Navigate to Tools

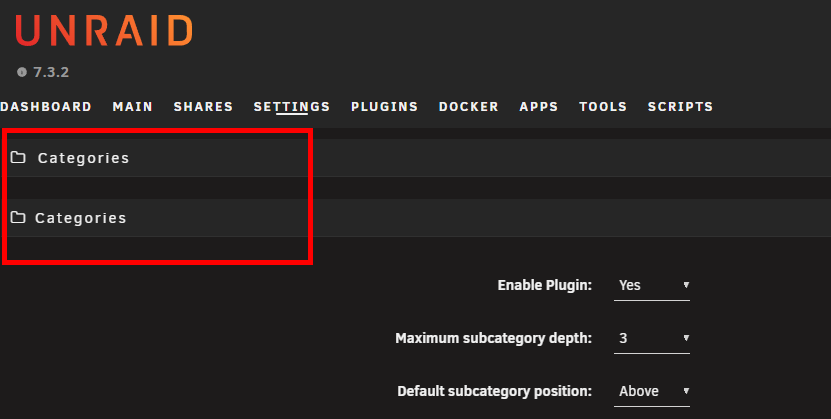(603, 106)
